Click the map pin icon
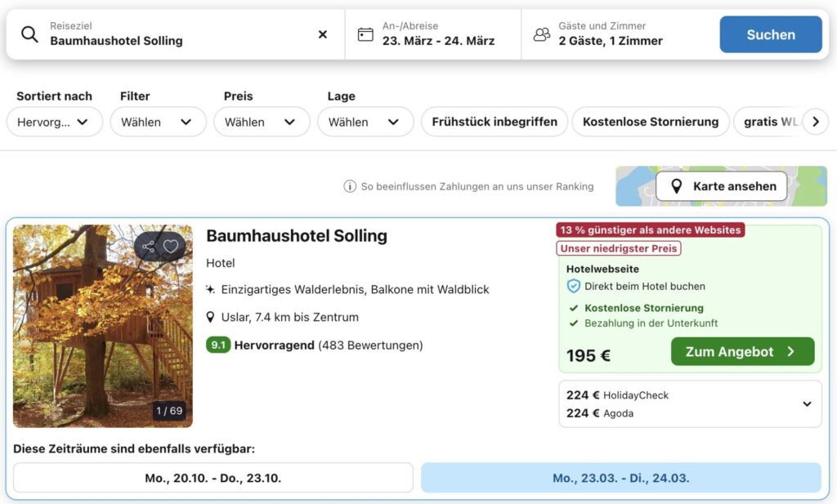The width and height of the screenshot is (837, 504). click(x=676, y=186)
